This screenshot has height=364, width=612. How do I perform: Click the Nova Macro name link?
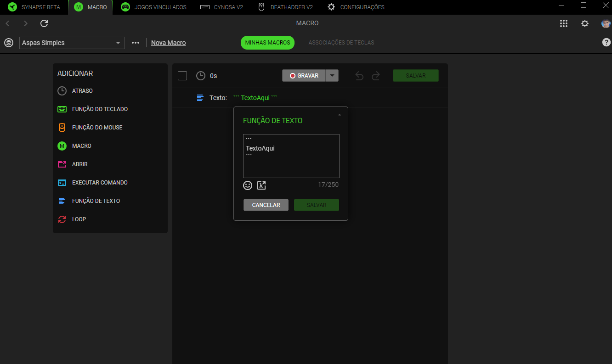pyautogui.click(x=169, y=43)
